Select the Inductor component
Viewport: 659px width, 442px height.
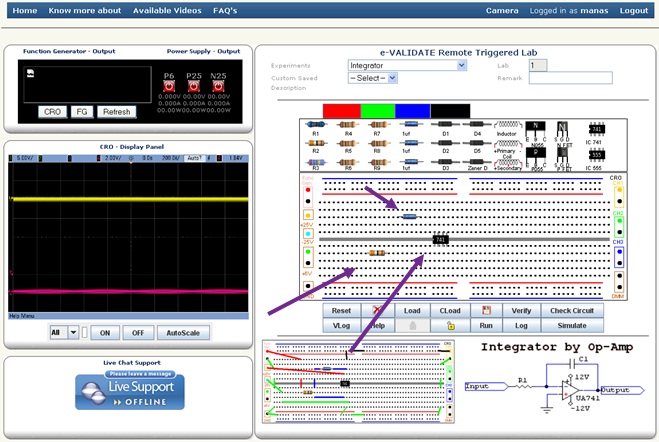tap(507, 125)
